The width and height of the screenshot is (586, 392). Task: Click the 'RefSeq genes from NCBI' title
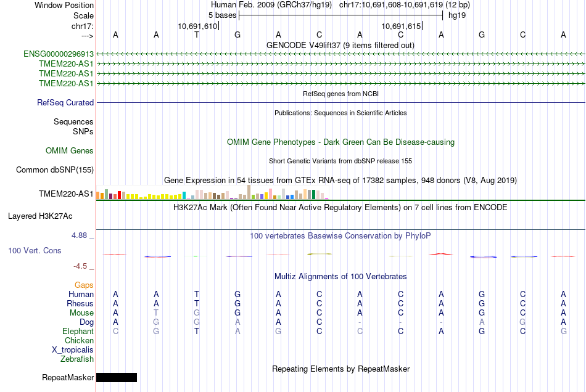coord(340,94)
